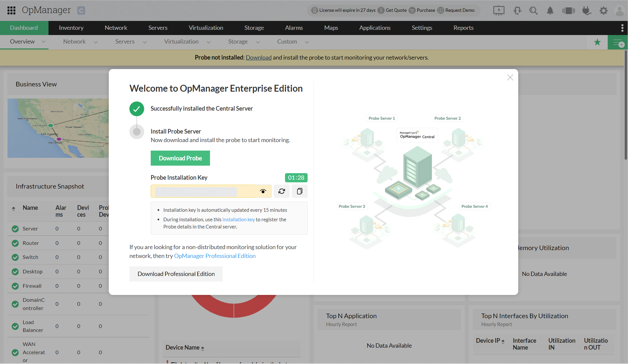Open the Applications main menu
This screenshot has width=628, height=364.
click(x=375, y=28)
